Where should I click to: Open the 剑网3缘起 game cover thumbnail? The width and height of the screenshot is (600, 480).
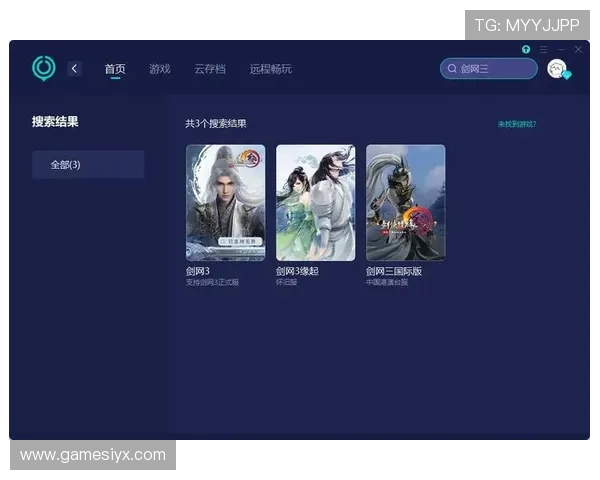[x=315, y=202]
